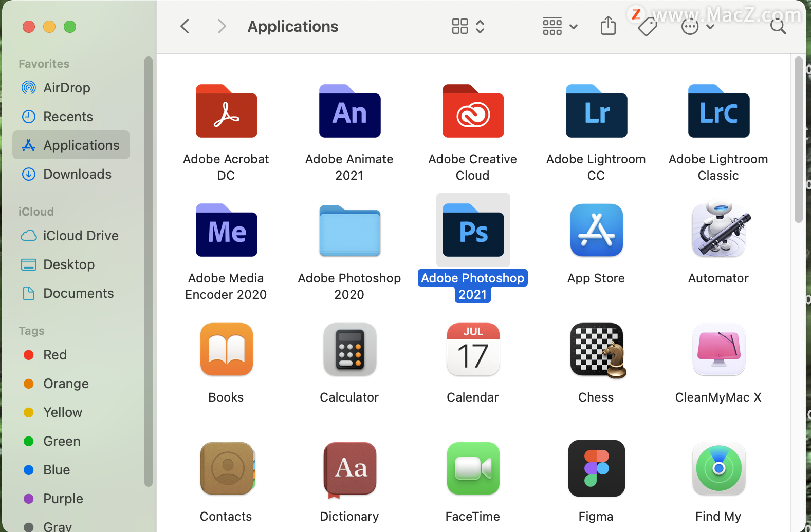Select Applications in the sidebar
811x532 pixels.
click(x=71, y=145)
